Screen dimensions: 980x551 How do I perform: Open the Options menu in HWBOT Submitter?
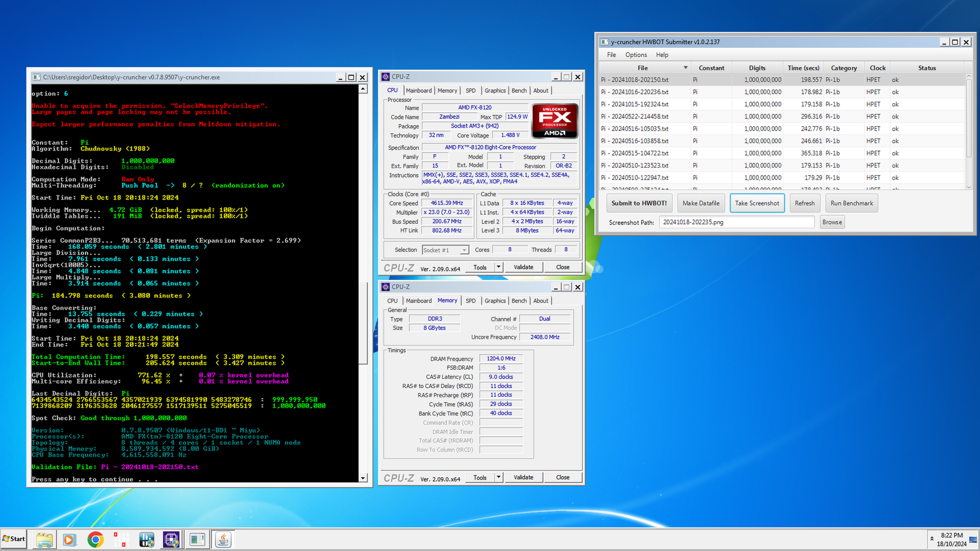pos(636,55)
